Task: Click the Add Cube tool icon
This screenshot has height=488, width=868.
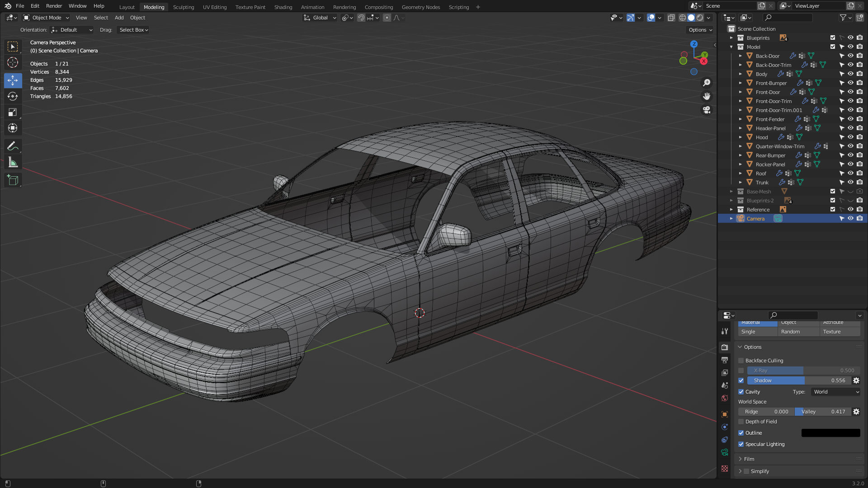Action: click(13, 180)
